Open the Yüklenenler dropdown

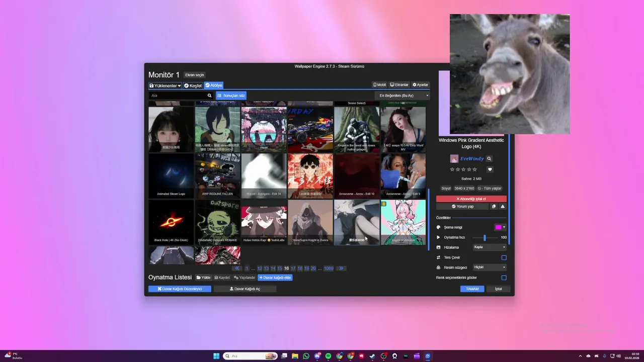(165, 85)
